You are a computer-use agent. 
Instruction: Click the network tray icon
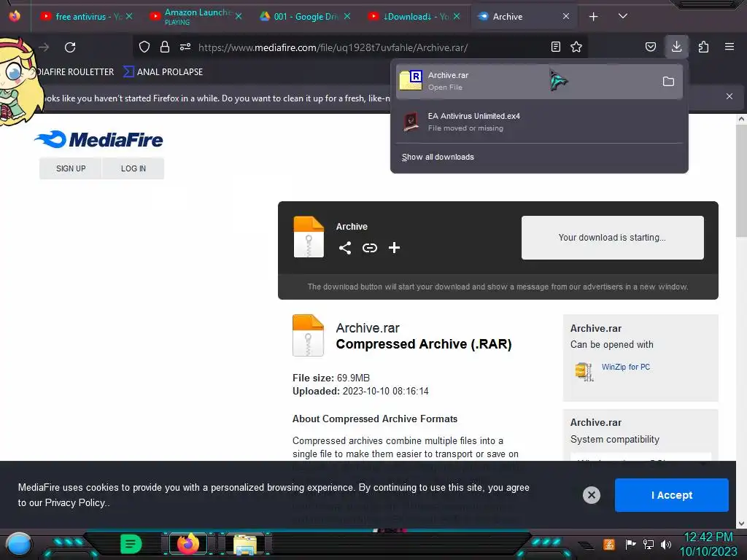648,544
